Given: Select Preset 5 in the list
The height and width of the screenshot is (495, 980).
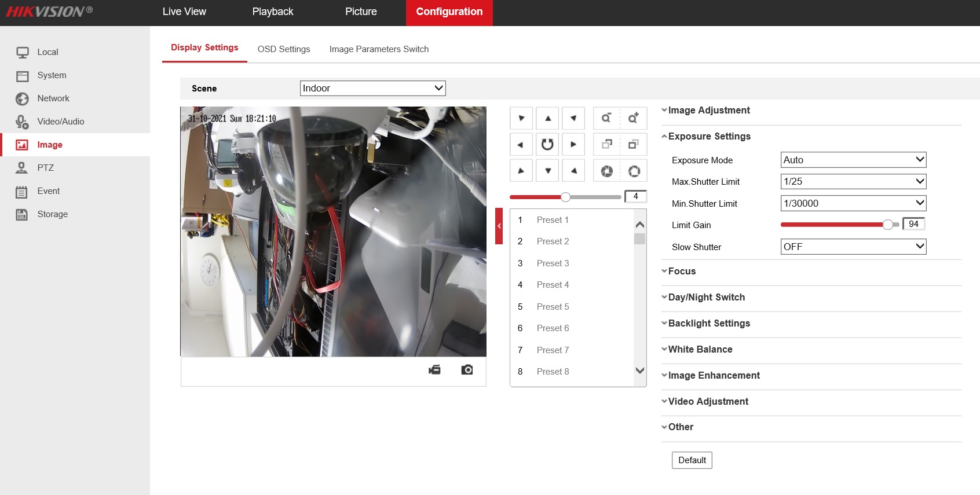Looking at the screenshot, I should click(x=572, y=307).
